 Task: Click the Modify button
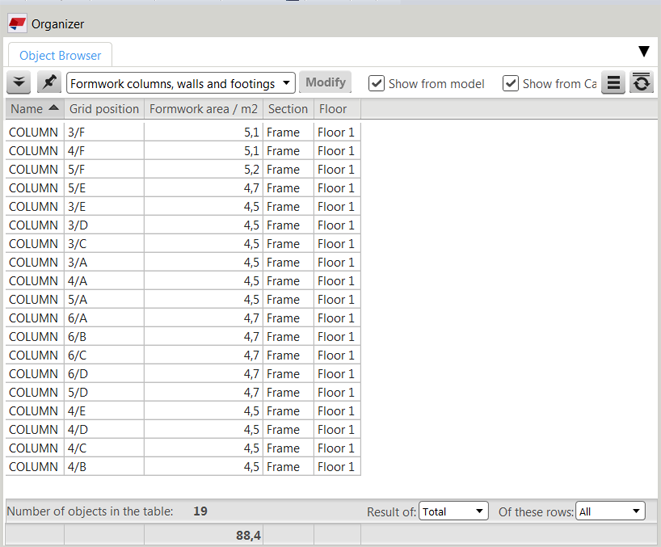tap(326, 83)
